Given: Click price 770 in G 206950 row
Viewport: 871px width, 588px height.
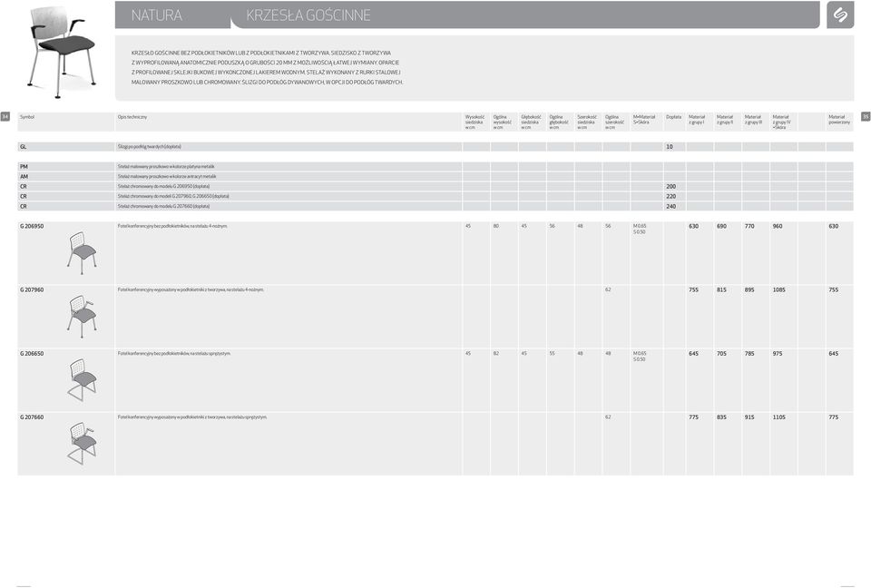Looking at the screenshot, I should click(x=750, y=227).
